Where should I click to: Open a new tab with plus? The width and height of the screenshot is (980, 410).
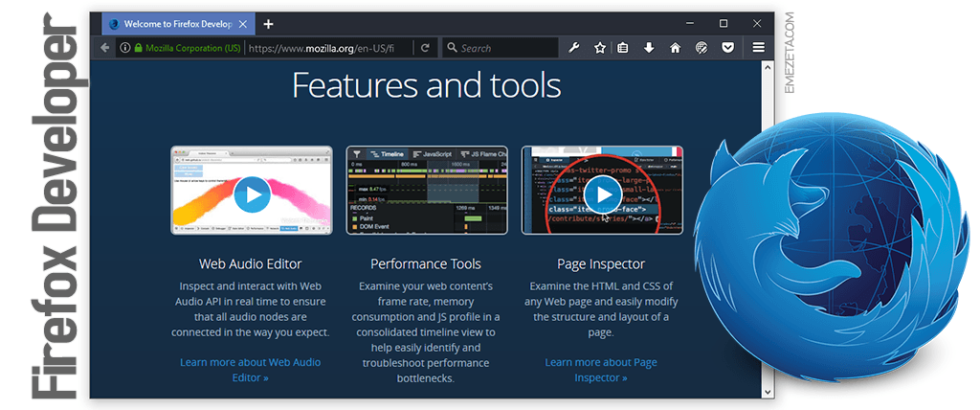(x=268, y=24)
